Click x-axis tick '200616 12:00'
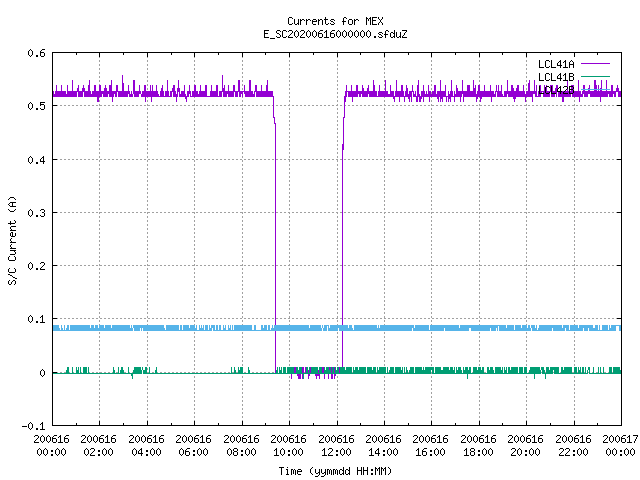This screenshot has height=480, width=640. tap(336, 446)
